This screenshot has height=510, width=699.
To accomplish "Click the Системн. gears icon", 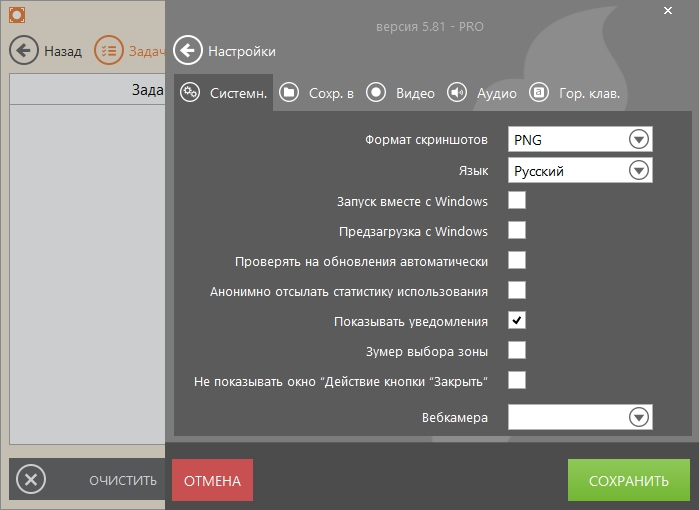I will click(x=190, y=92).
